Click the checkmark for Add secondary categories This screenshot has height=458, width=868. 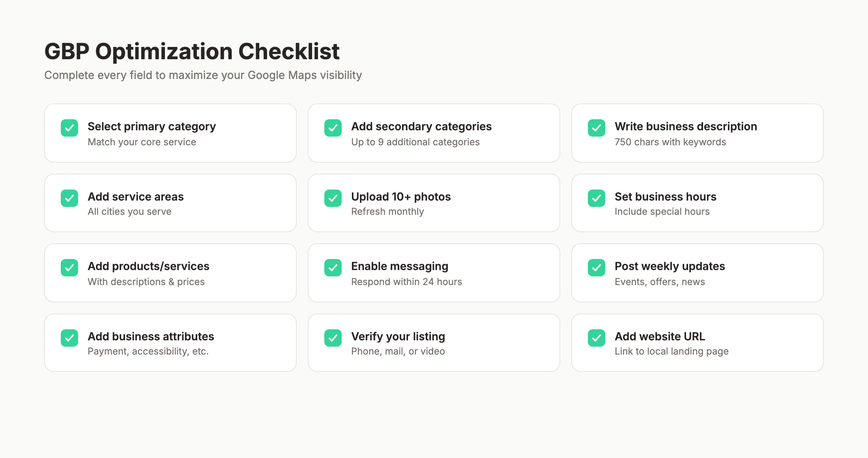click(x=333, y=128)
